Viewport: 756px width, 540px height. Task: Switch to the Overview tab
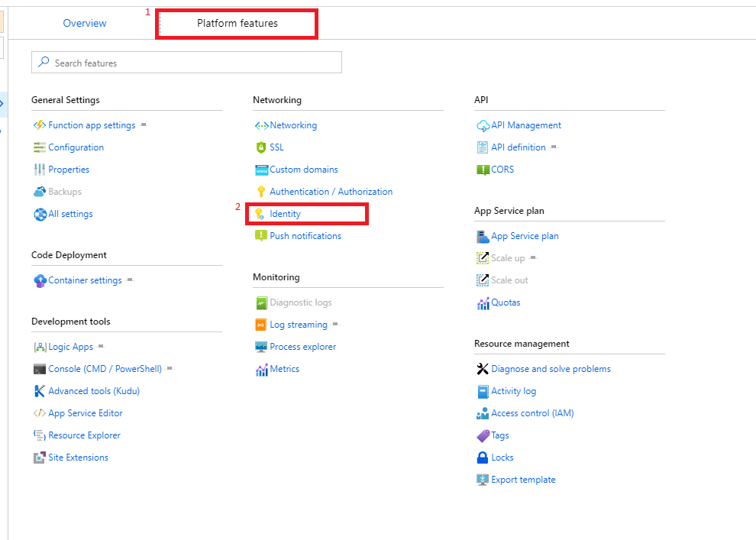pos(85,23)
